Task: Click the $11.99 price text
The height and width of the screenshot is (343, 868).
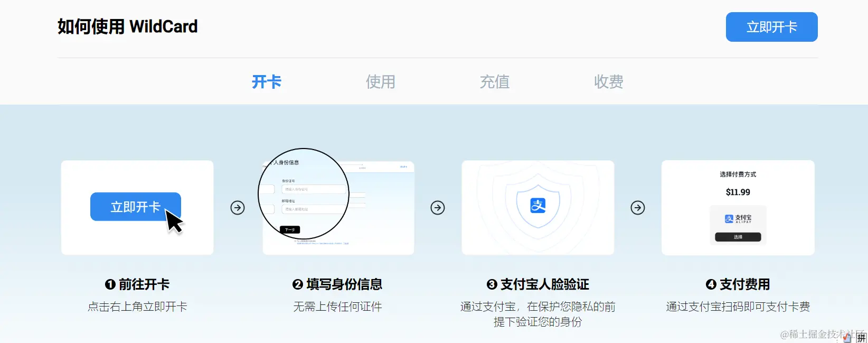Action: coord(738,192)
